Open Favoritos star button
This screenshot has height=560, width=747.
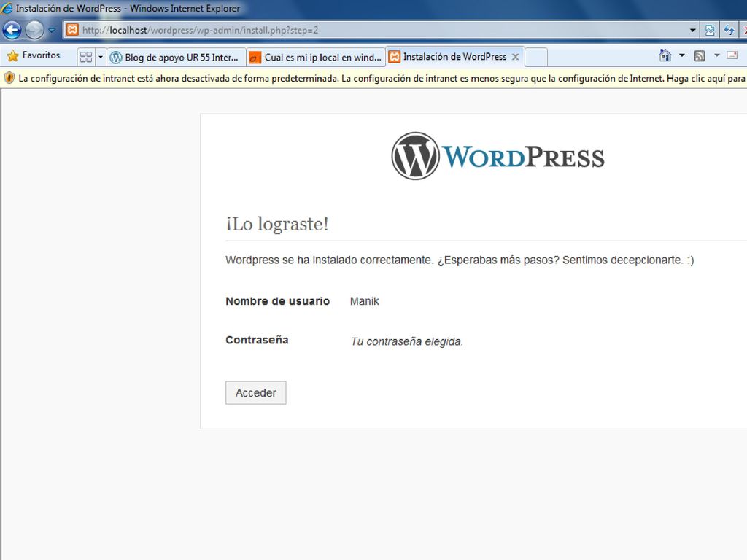[x=34, y=55]
